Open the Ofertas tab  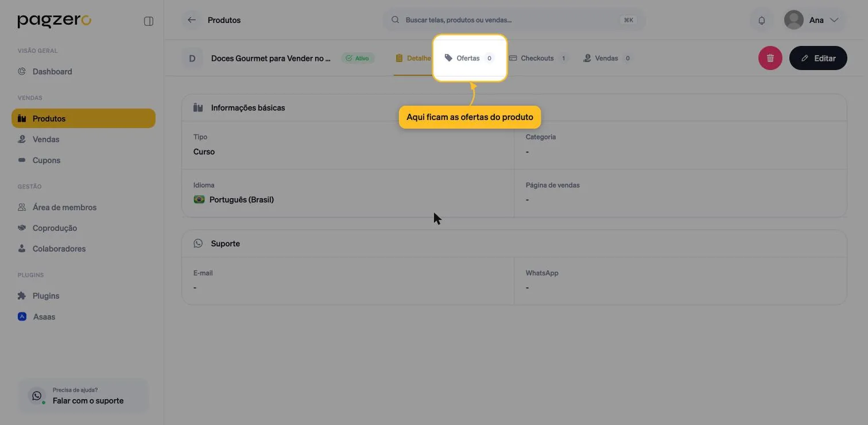point(470,58)
